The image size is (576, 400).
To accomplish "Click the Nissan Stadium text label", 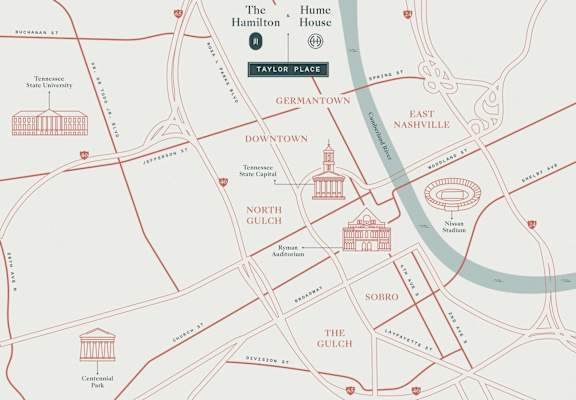I will (454, 227).
